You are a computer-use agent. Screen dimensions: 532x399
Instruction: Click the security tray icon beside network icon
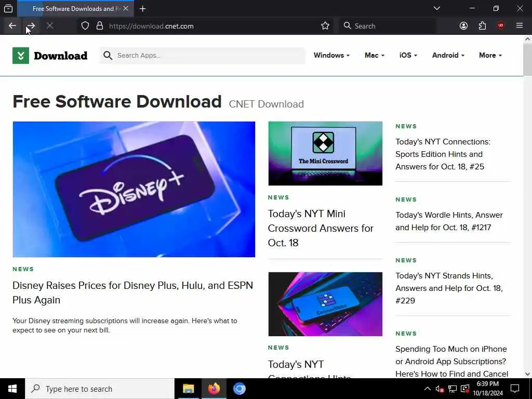(465, 389)
